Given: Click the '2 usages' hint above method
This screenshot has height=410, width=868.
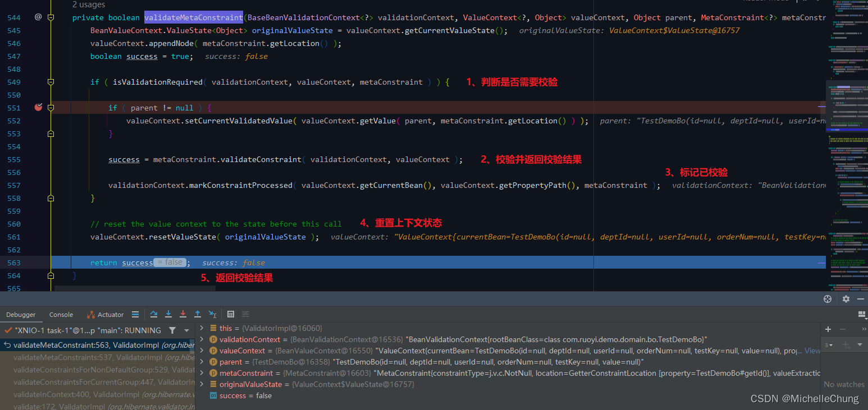Looking at the screenshot, I should click(x=89, y=4).
